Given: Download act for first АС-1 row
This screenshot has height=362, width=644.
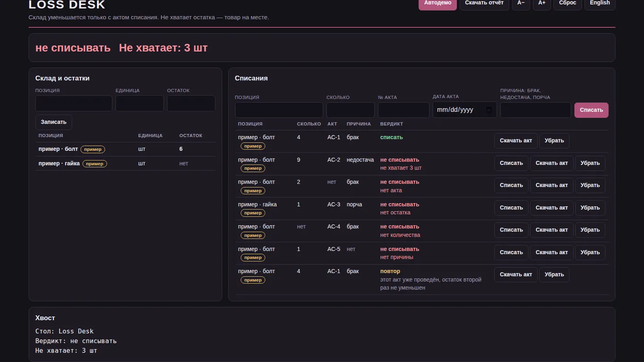Looking at the screenshot, I should (x=516, y=141).
